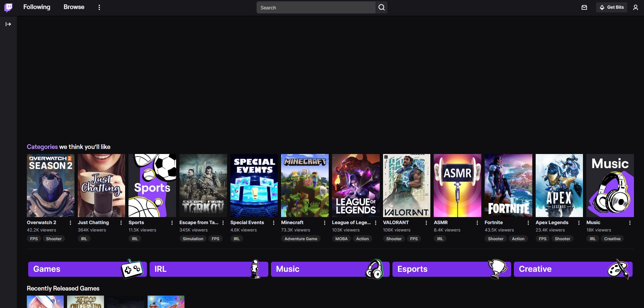Open the Just Chatting cover art
This screenshot has width=644, height=308.
(x=101, y=186)
